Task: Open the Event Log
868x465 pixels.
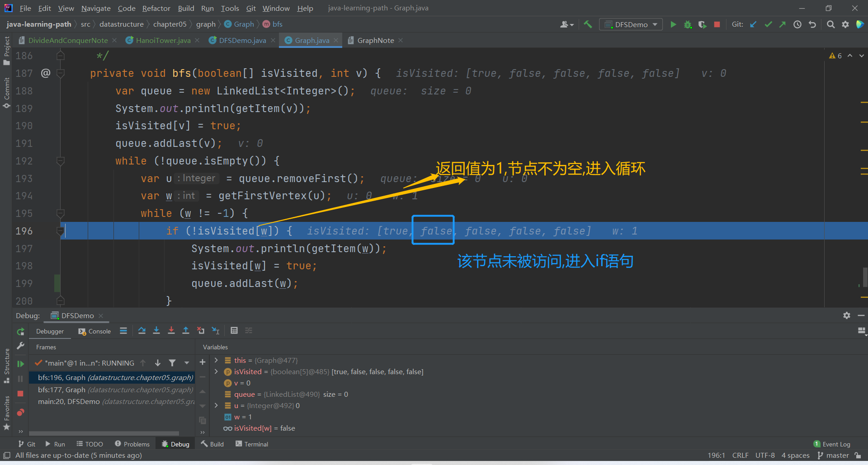Action: point(832,444)
